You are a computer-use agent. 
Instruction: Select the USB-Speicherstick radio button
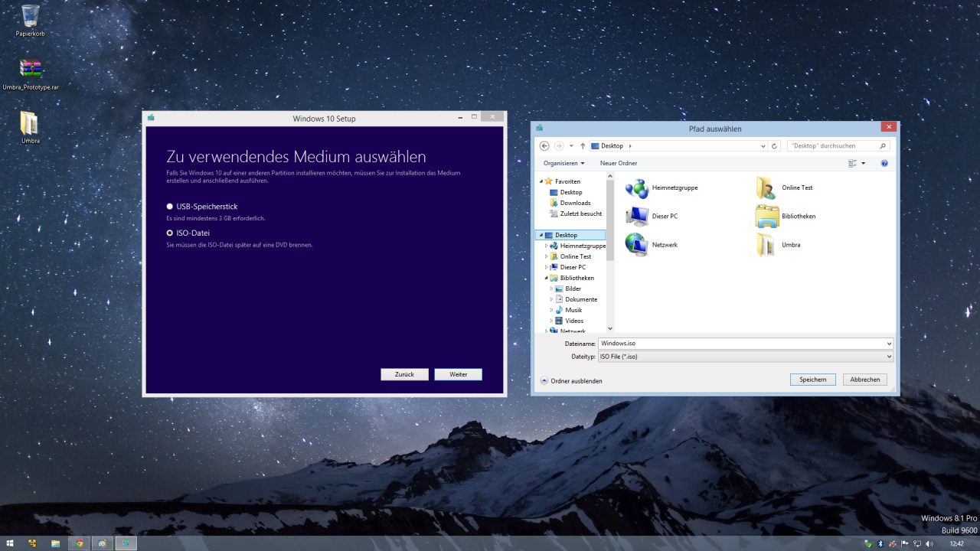pos(170,207)
